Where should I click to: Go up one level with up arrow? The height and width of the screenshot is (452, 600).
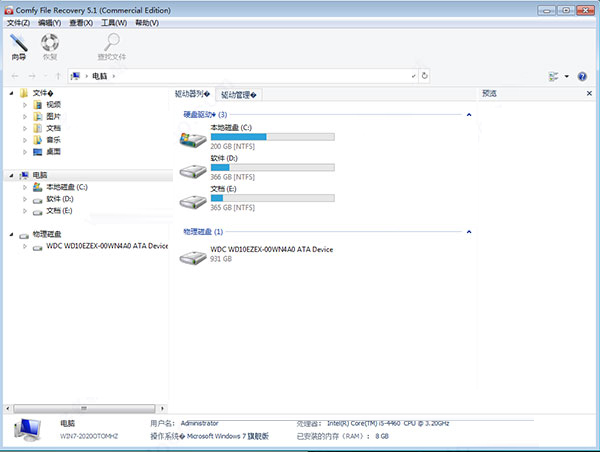58,76
